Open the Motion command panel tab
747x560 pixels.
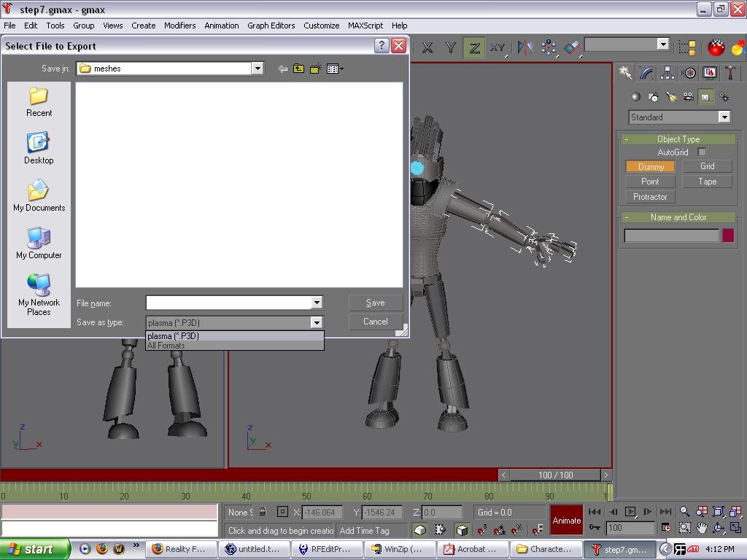point(689,73)
